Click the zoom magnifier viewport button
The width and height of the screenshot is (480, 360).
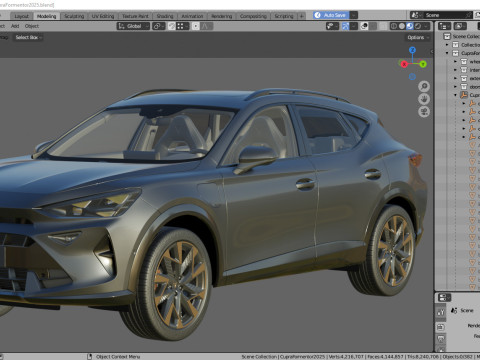(424, 87)
